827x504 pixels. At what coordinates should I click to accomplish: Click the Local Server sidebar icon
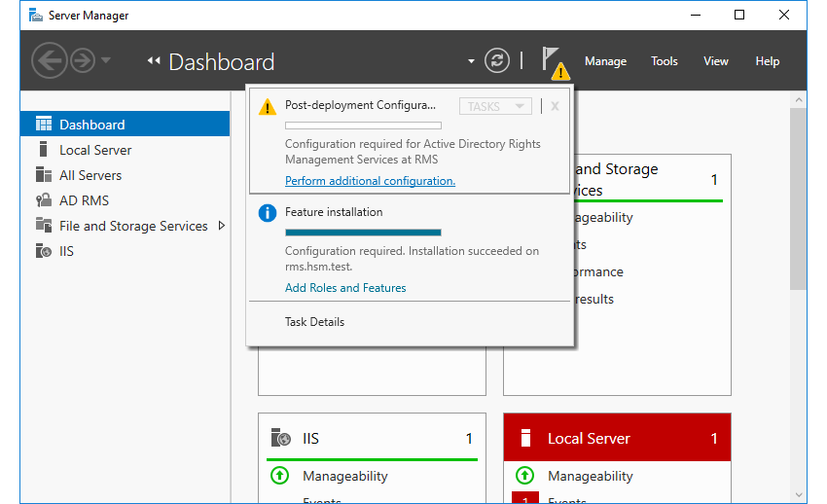pyautogui.click(x=44, y=149)
